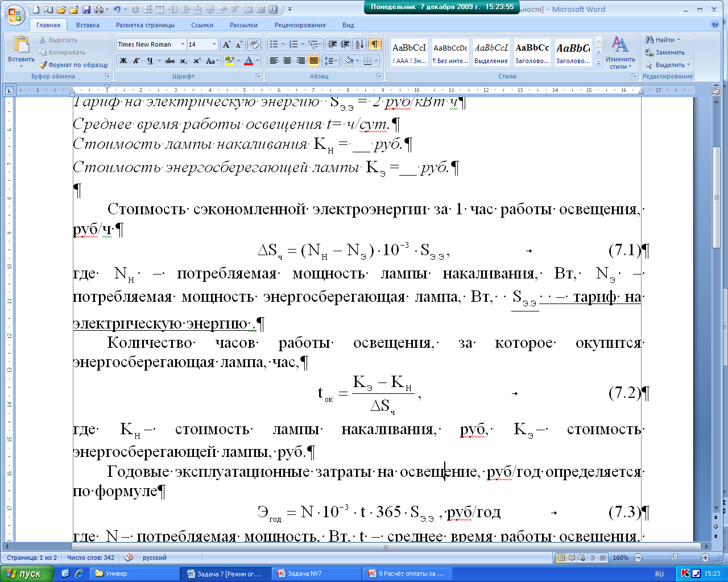Image resolution: width=728 pixels, height=582 pixels.
Task: Customize quick access toolbar dropdown arrow
Action: point(289,10)
